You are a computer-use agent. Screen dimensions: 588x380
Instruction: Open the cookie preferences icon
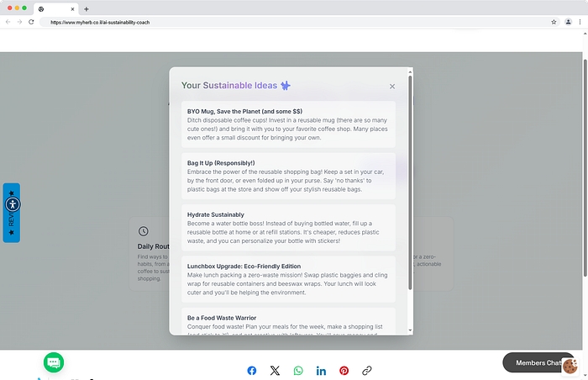(x=570, y=366)
